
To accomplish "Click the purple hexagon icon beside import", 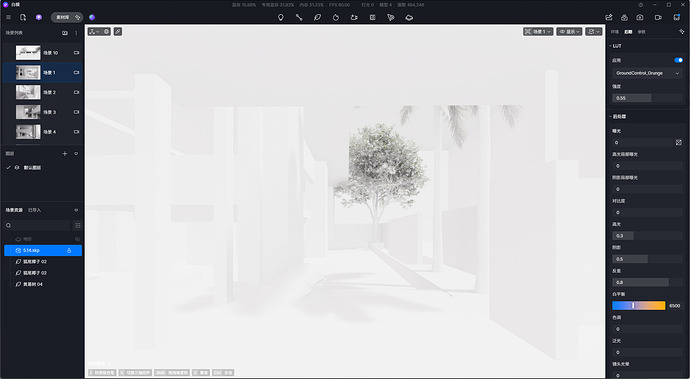I will click(x=39, y=17).
